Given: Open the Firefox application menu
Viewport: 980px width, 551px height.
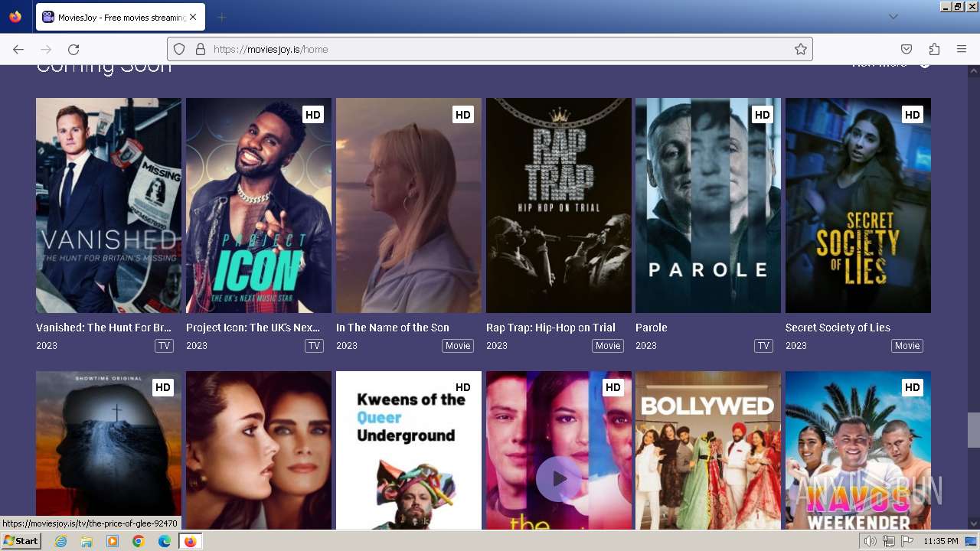Looking at the screenshot, I should point(962,49).
